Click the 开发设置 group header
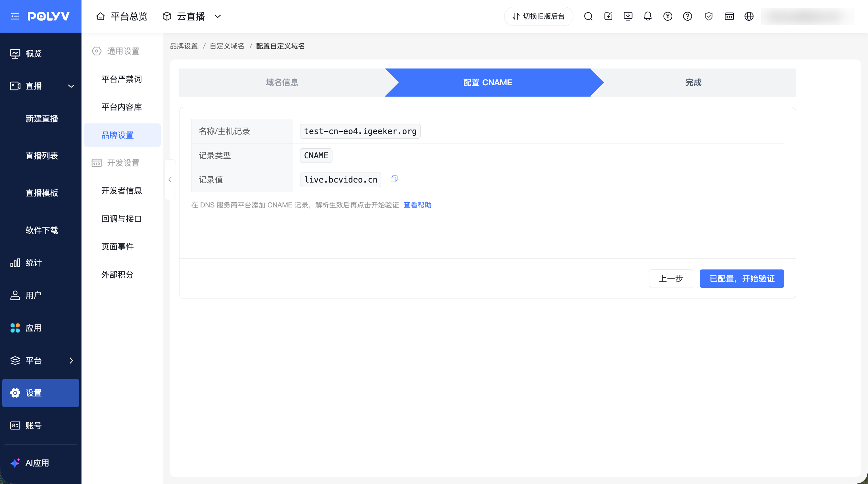Viewport: 868px width, 484px height. pyautogui.click(x=116, y=163)
